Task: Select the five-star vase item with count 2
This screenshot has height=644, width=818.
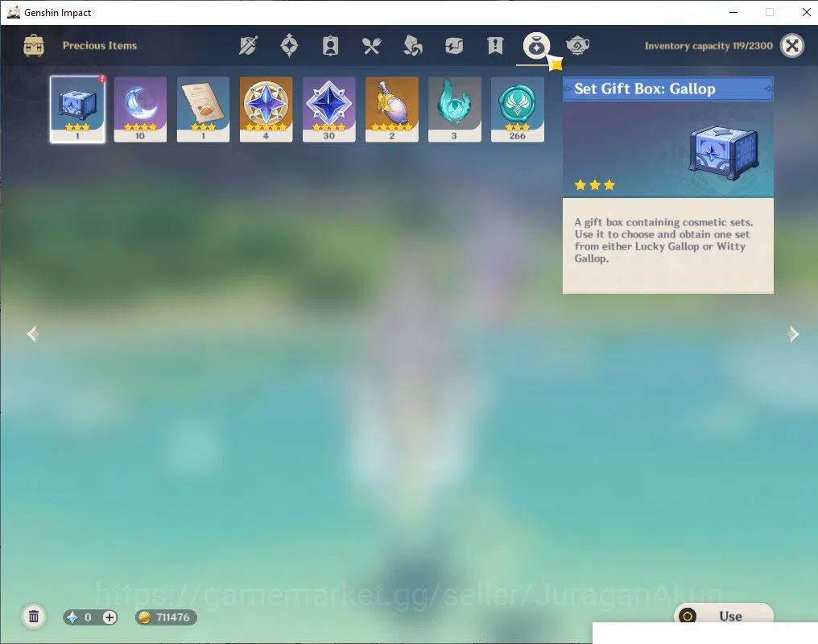Action: [x=392, y=109]
